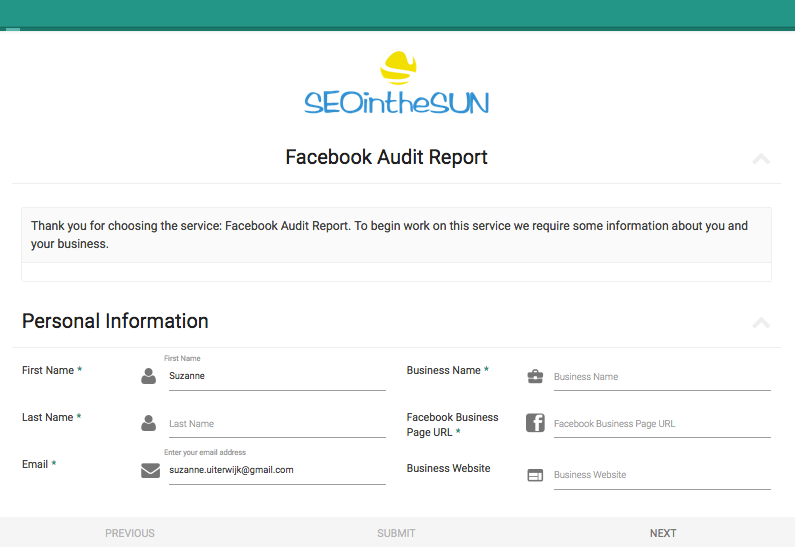Focus the First Name field with Suzanne
The width and height of the screenshot is (795, 547).
click(277, 376)
